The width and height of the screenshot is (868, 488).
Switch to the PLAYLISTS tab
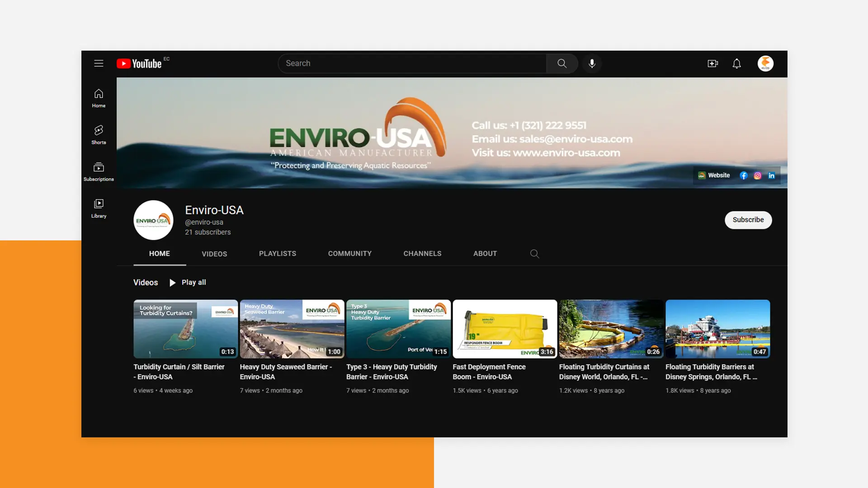point(278,253)
